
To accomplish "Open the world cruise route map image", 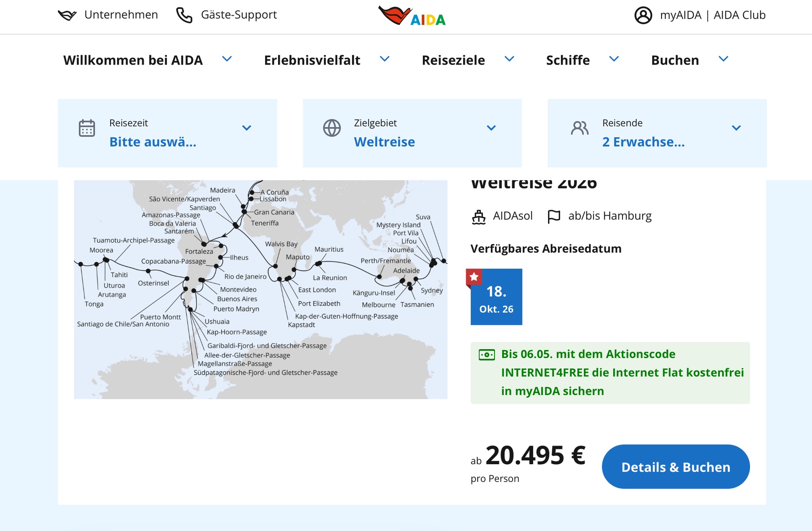I will pos(261,289).
